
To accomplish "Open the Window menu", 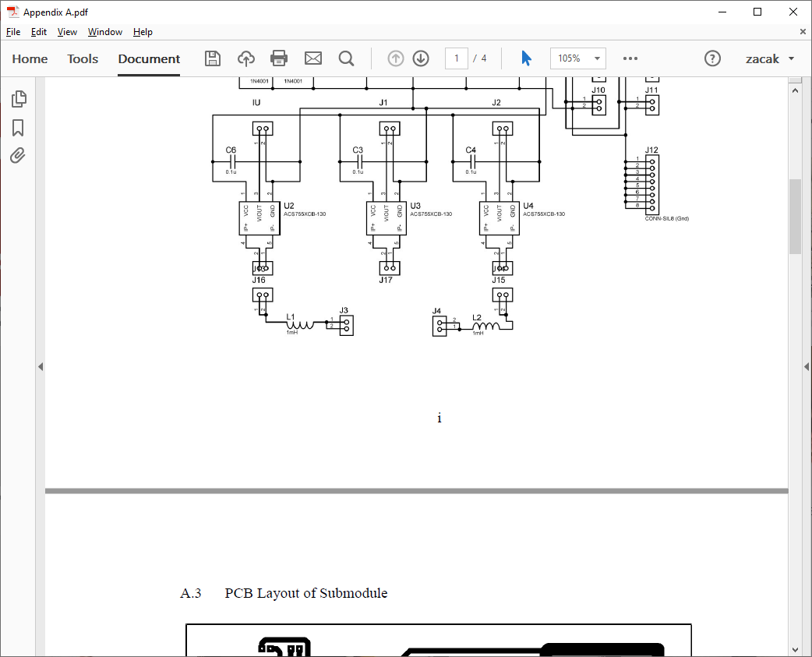I will pyautogui.click(x=104, y=32).
